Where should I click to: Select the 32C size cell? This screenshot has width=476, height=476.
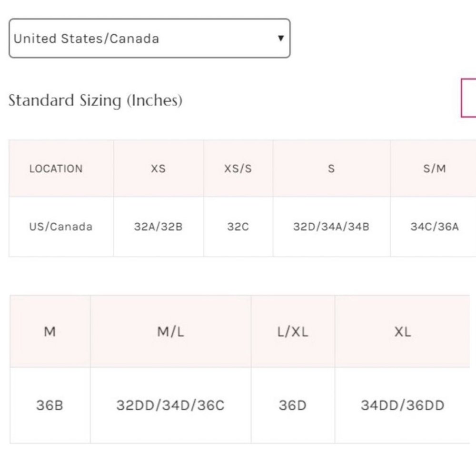(x=238, y=227)
